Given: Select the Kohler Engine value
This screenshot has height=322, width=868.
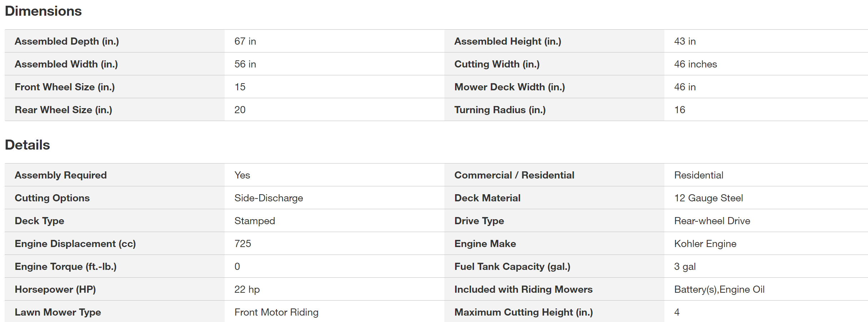Looking at the screenshot, I should click(x=705, y=244).
